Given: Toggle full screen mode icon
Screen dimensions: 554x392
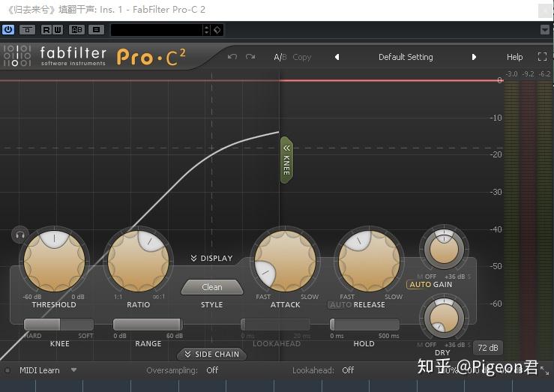Looking at the screenshot, I should [542, 56].
